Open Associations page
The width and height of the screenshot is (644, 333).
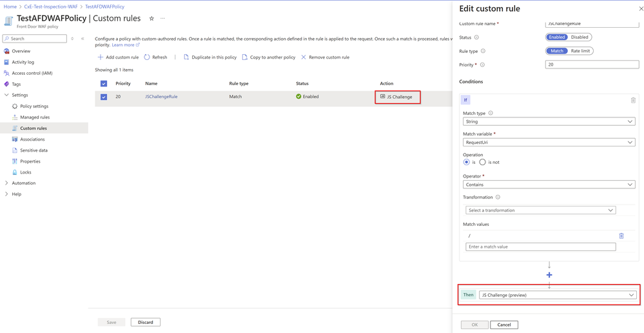coord(32,139)
